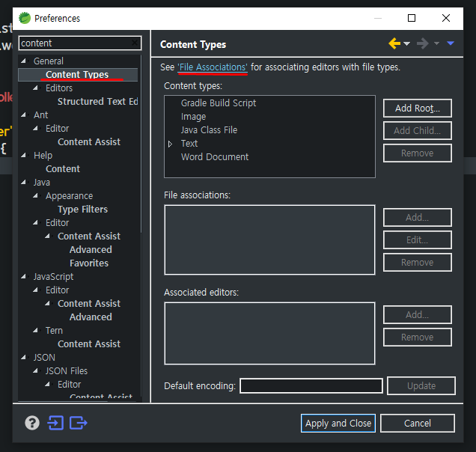Open the 'File Associations' link
This screenshot has height=452, width=476.
coord(213,67)
